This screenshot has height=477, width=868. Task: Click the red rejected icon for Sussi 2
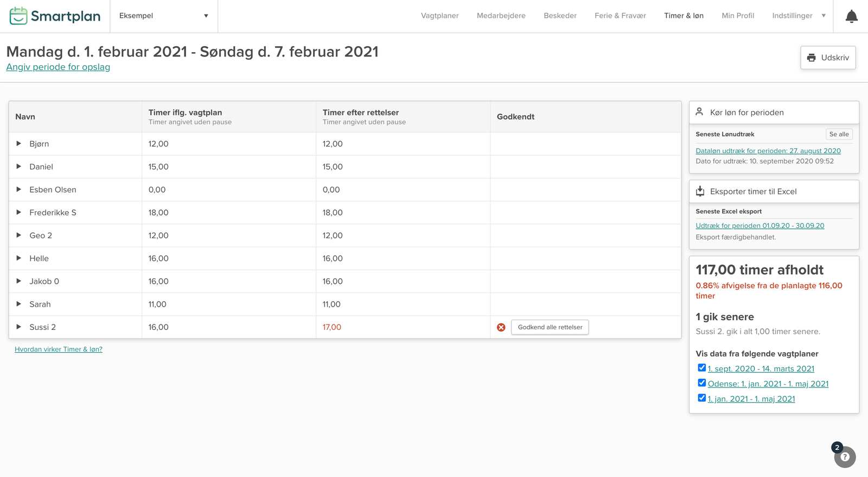coord(501,327)
